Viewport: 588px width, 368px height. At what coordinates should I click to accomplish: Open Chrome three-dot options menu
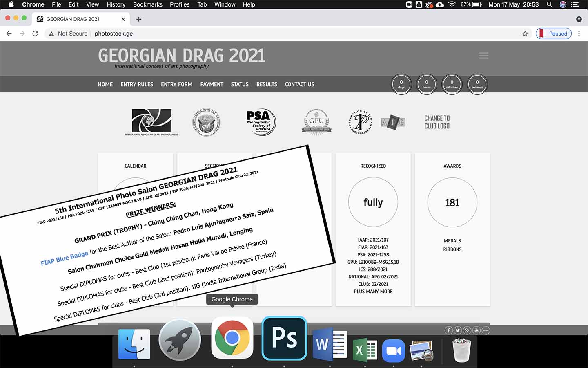pos(579,34)
